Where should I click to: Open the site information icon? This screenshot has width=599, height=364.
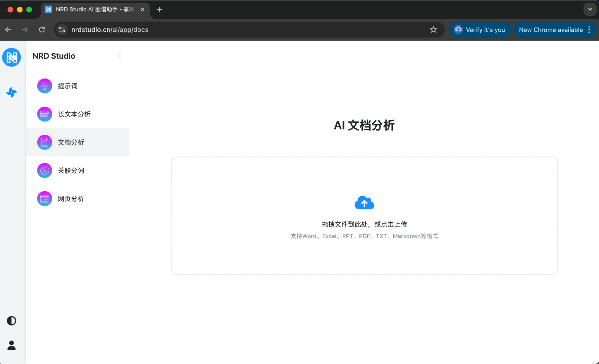point(62,30)
